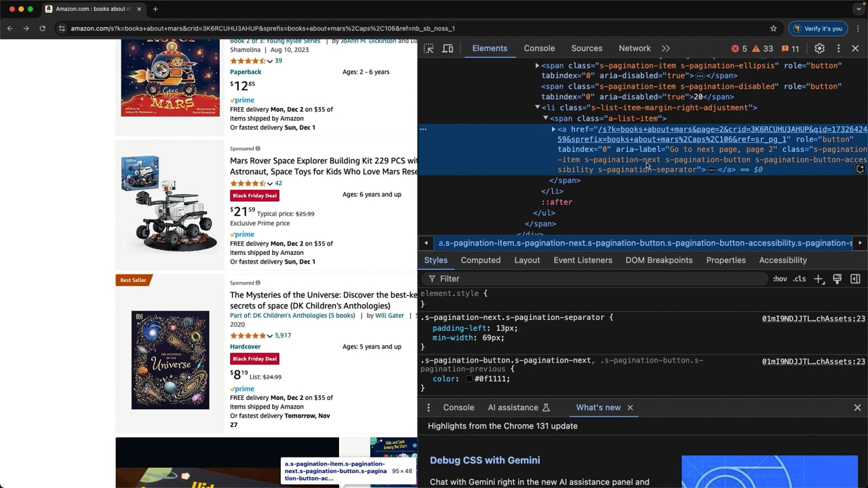Open the DOM Breakpoints tab
The image size is (868, 488).
click(659, 260)
